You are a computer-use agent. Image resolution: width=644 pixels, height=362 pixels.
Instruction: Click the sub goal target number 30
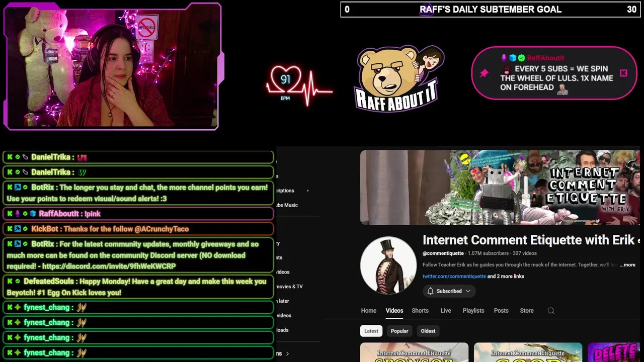(631, 10)
